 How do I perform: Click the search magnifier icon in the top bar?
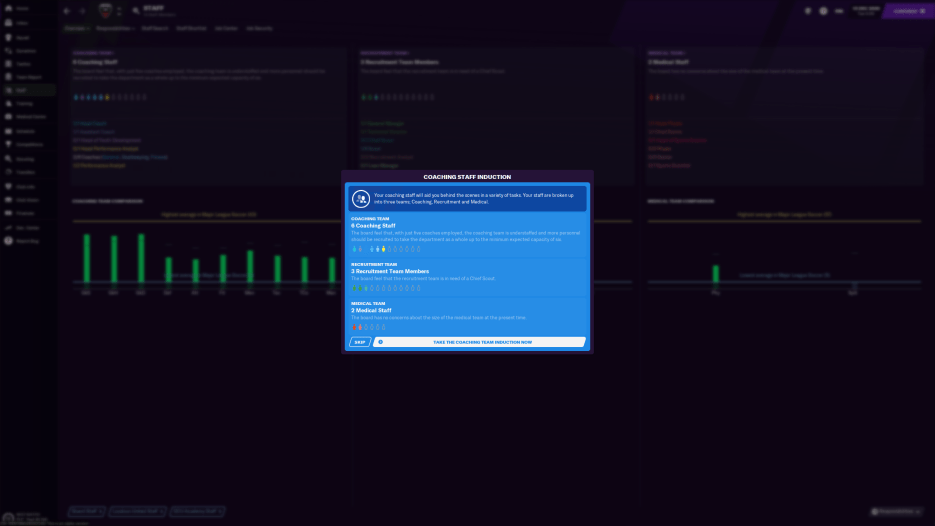135,11
